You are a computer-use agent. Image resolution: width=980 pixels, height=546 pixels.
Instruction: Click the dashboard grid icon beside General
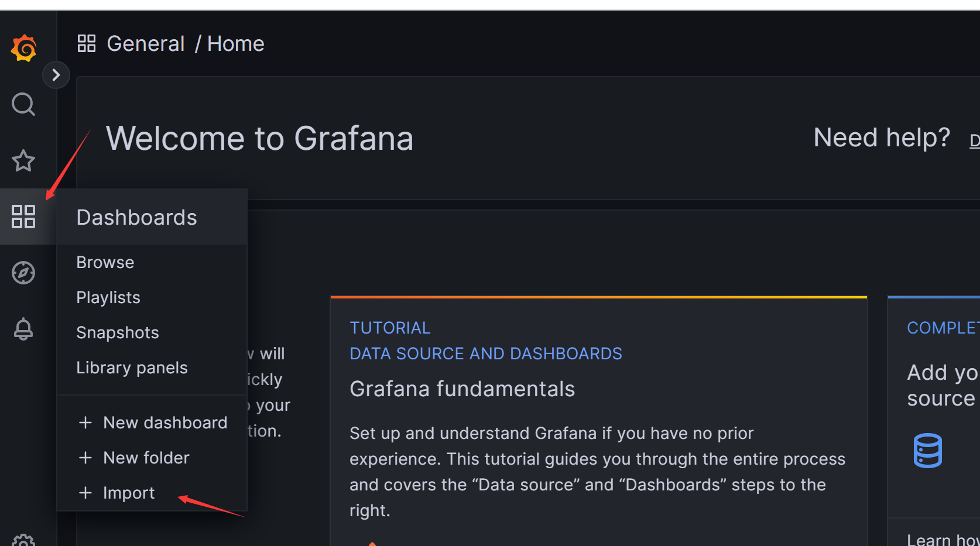(x=87, y=43)
